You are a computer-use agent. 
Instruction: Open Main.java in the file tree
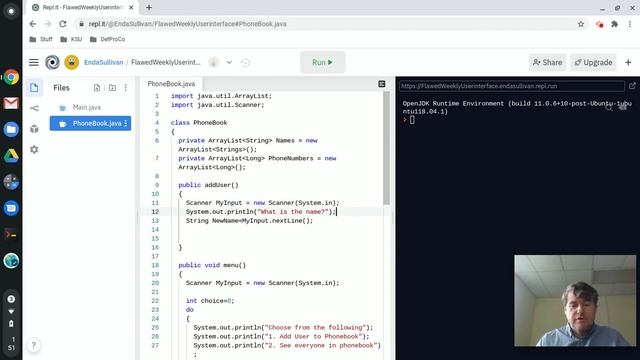87,107
